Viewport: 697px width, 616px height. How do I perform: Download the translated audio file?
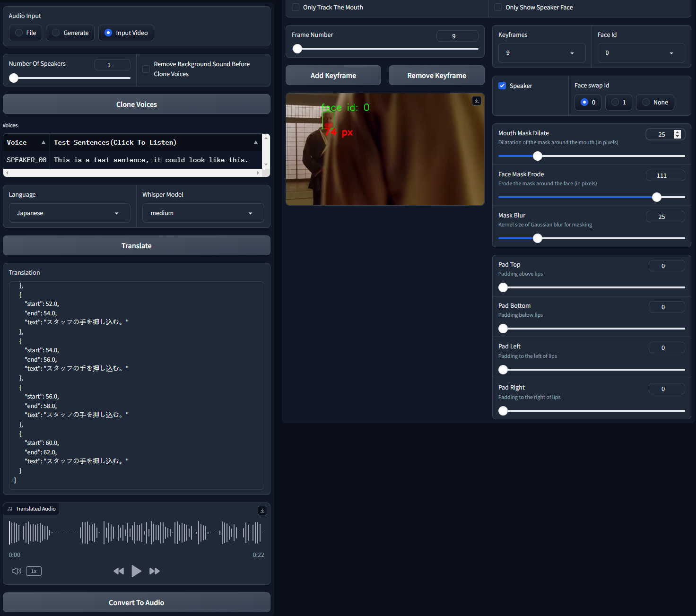point(262,511)
